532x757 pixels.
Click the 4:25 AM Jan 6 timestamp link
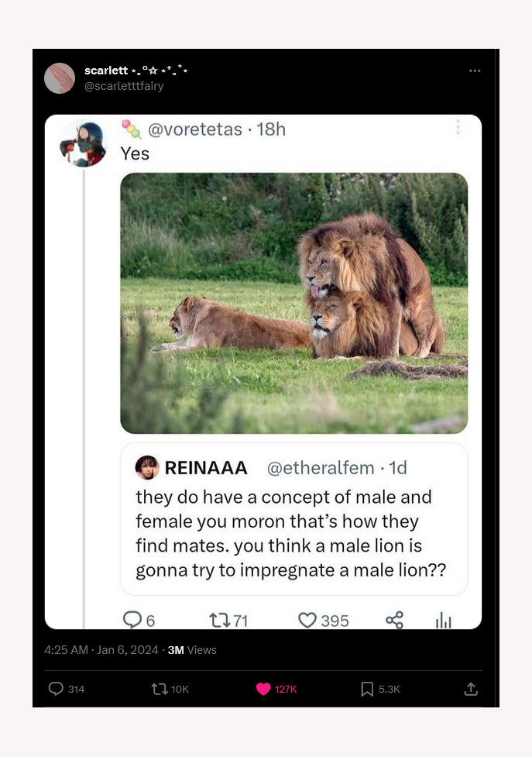pos(101,650)
